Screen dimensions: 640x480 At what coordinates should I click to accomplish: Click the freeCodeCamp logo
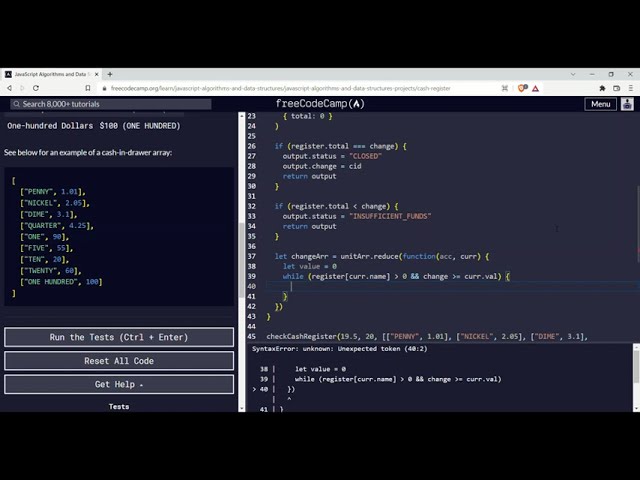coord(320,104)
